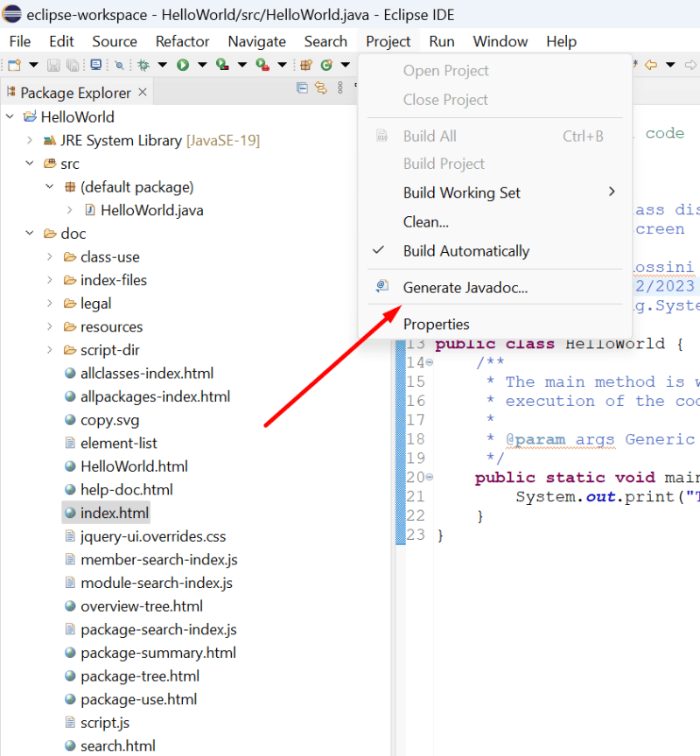Open the Back history dropdown arrow
Screen dimensions: 700x756
670,65
